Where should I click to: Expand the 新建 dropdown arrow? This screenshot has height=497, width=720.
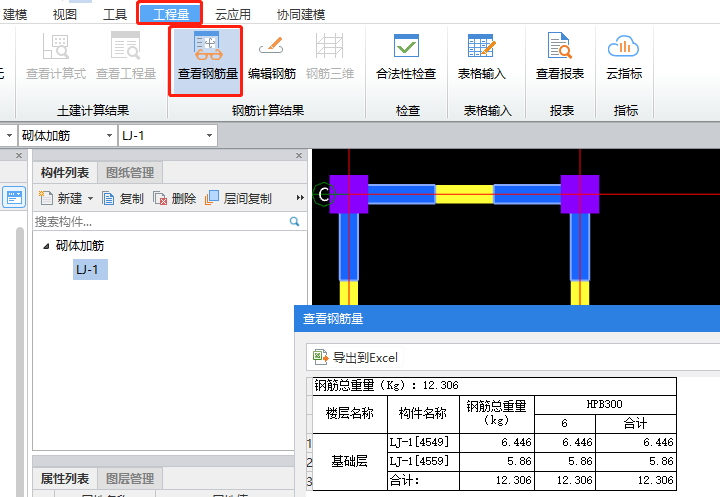tap(90, 198)
